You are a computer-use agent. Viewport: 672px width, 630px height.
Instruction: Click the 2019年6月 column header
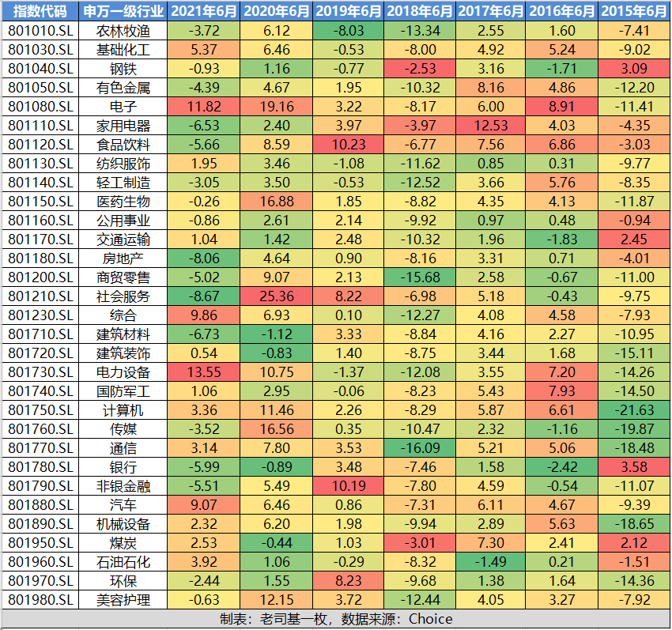pyautogui.click(x=349, y=11)
